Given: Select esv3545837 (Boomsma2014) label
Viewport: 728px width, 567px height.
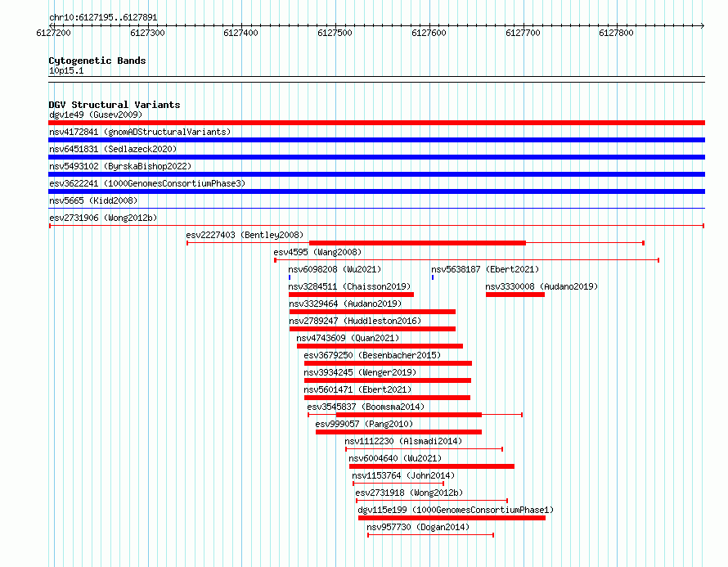Looking at the screenshot, I should click(x=366, y=407).
